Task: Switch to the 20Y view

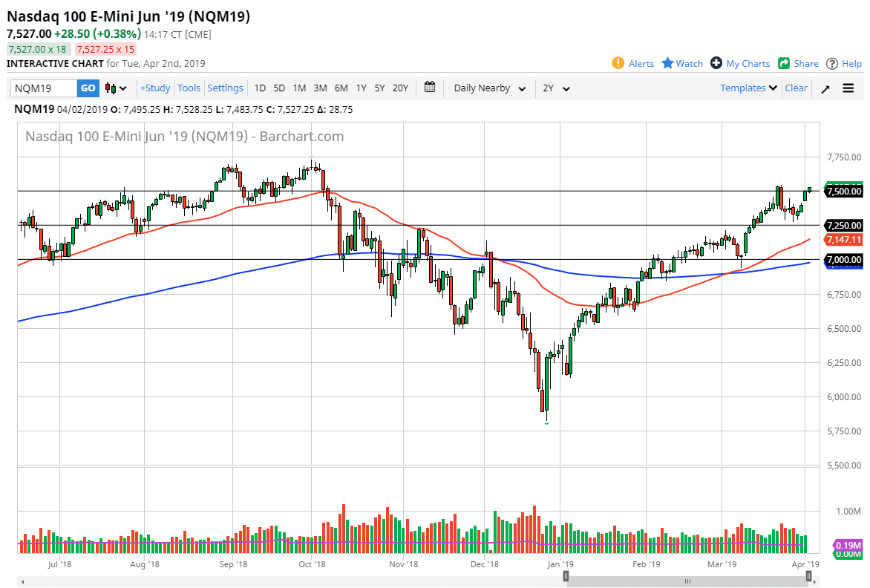Action: click(400, 88)
